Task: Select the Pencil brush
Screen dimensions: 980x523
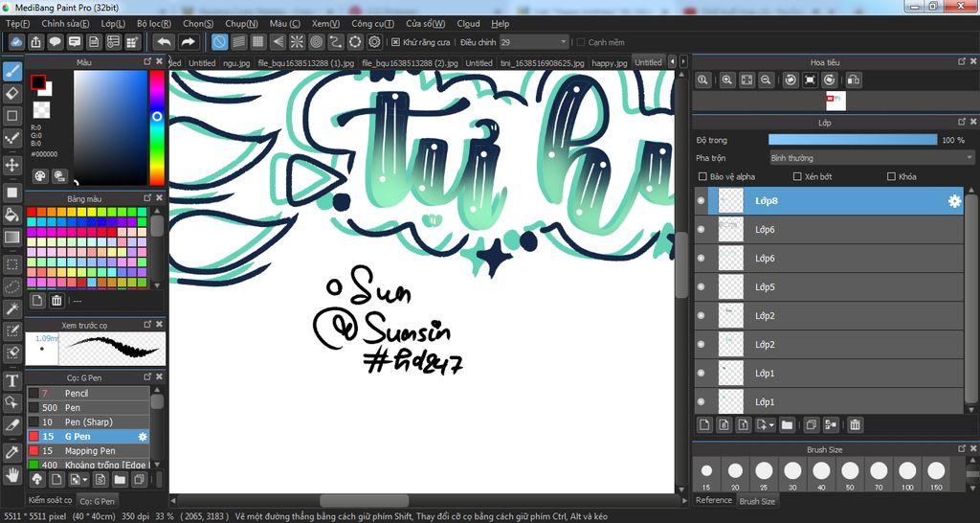Action: 88,393
